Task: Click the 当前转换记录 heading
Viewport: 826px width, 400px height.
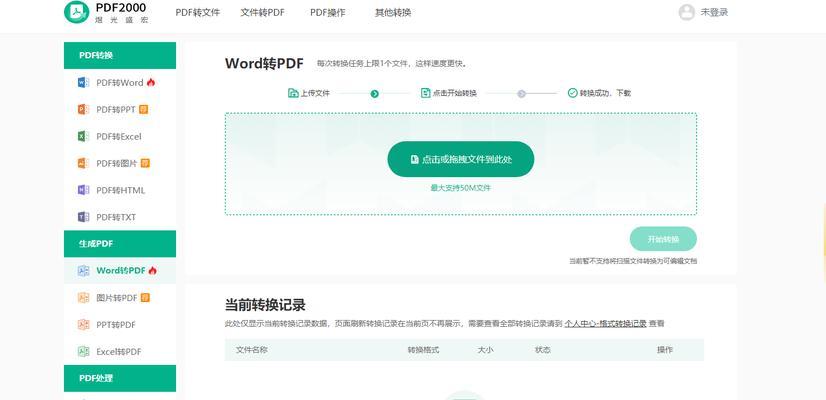Action: (x=265, y=305)
